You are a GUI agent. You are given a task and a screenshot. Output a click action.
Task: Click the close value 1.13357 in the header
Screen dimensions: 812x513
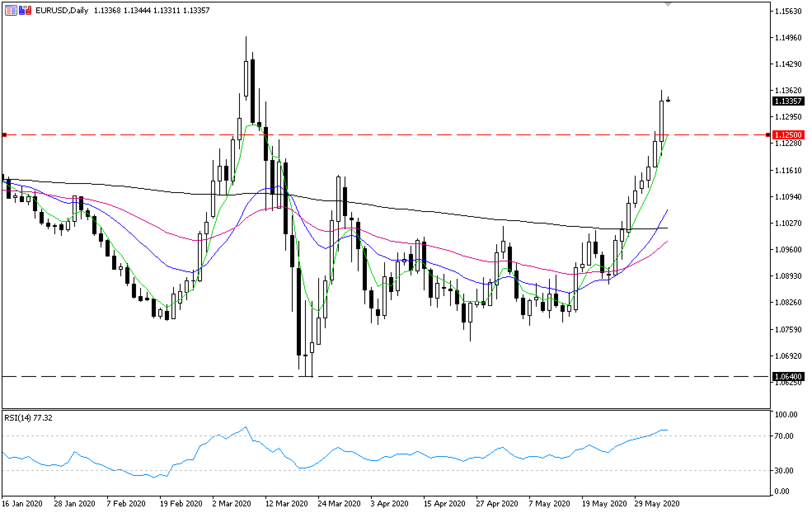(196, 11)
